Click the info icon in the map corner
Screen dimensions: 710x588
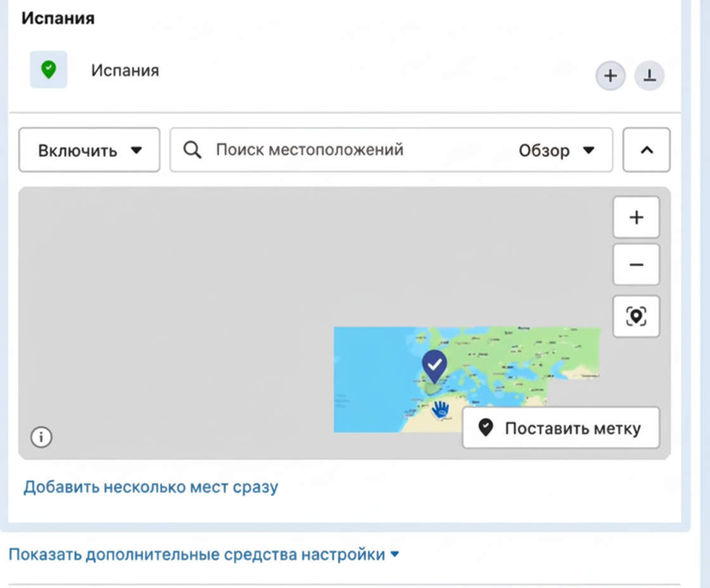click(x=41, y=437)
